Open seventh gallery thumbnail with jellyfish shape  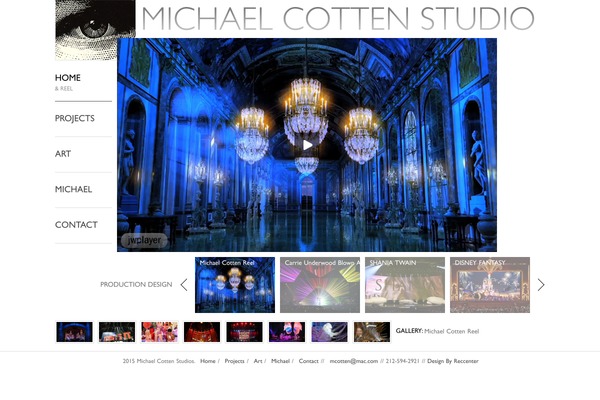(x=329, y=331)
